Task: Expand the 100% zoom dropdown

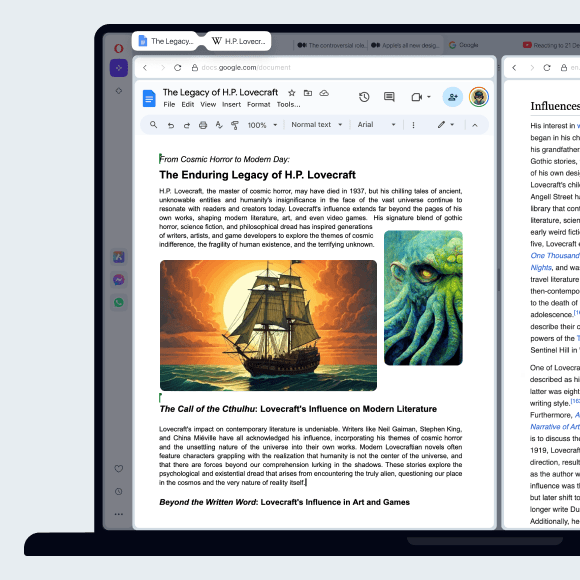Action: coord(263,125)
